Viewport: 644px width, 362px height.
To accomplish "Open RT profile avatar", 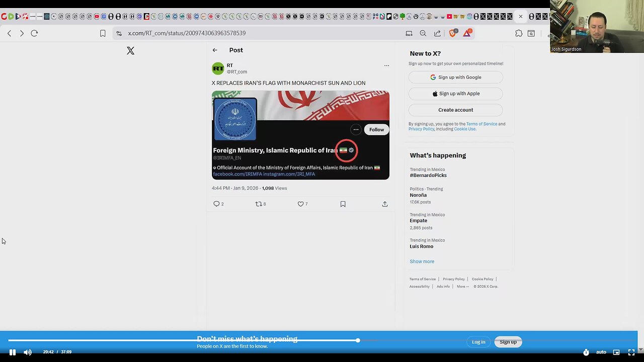I will pos(218,68).
